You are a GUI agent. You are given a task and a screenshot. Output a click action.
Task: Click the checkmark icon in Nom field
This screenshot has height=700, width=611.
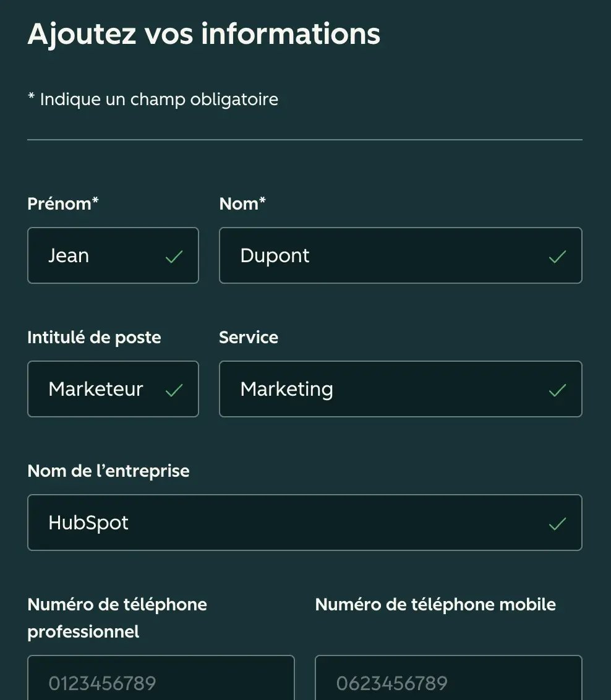(x=557, y=257)
